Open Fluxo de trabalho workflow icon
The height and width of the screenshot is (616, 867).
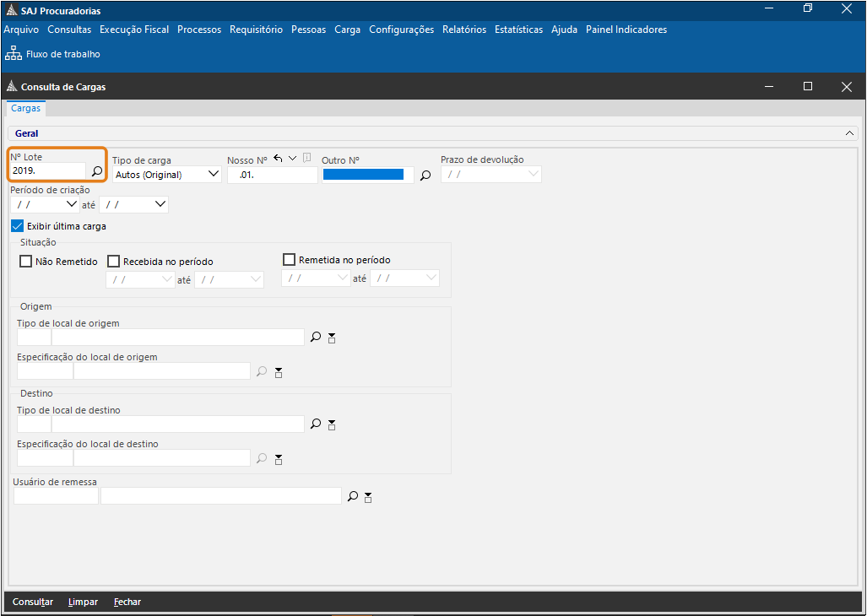[13, 54]
